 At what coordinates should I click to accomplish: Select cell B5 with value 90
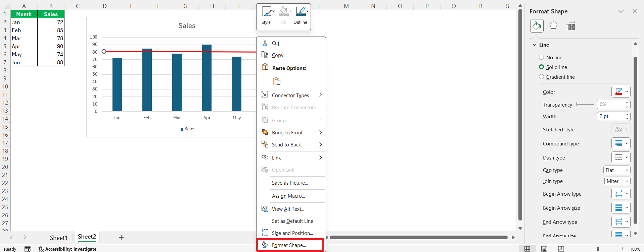51,46
